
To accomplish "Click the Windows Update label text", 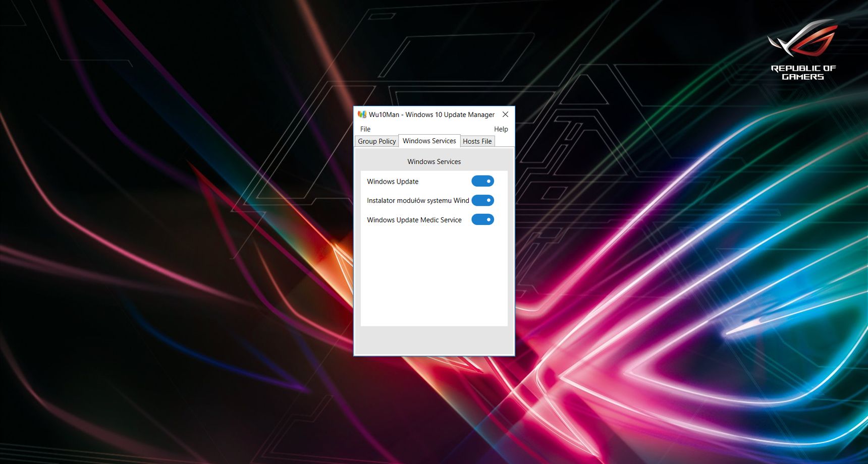I will pyautogui.click(x=393, y=182).
